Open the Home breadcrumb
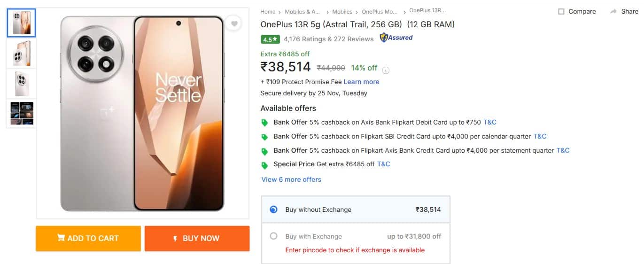 click(268, 12)
